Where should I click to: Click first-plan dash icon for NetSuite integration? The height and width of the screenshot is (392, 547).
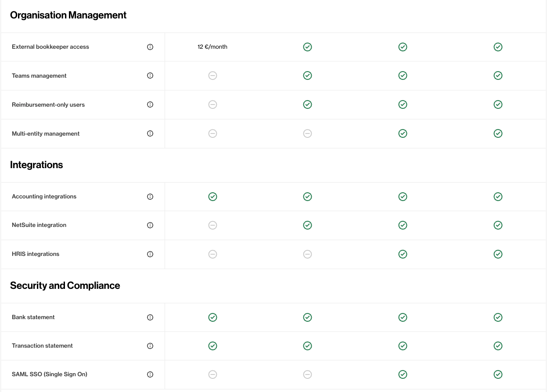(212, 225)
